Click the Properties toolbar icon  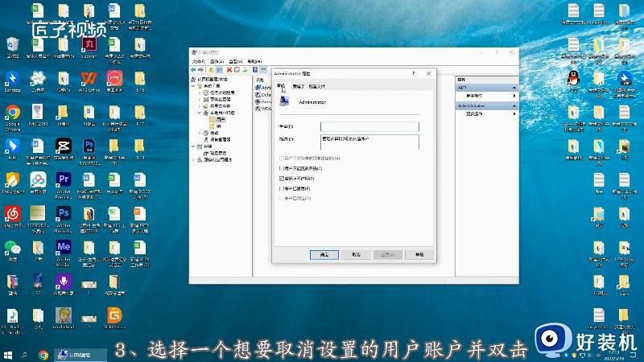tap(237, 70)
